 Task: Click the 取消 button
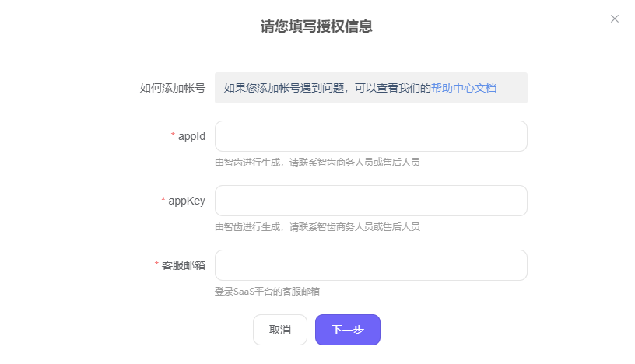tap(280, 330)
